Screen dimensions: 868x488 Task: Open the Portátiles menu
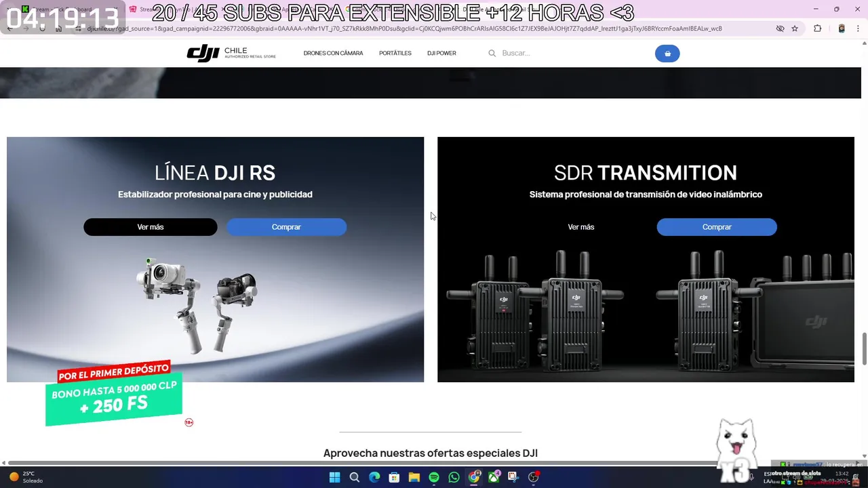coord(395,53)
